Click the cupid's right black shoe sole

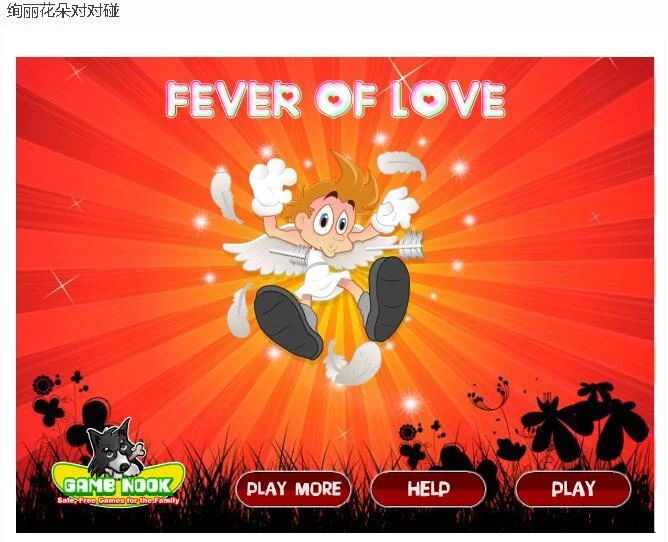coord(388,298)
